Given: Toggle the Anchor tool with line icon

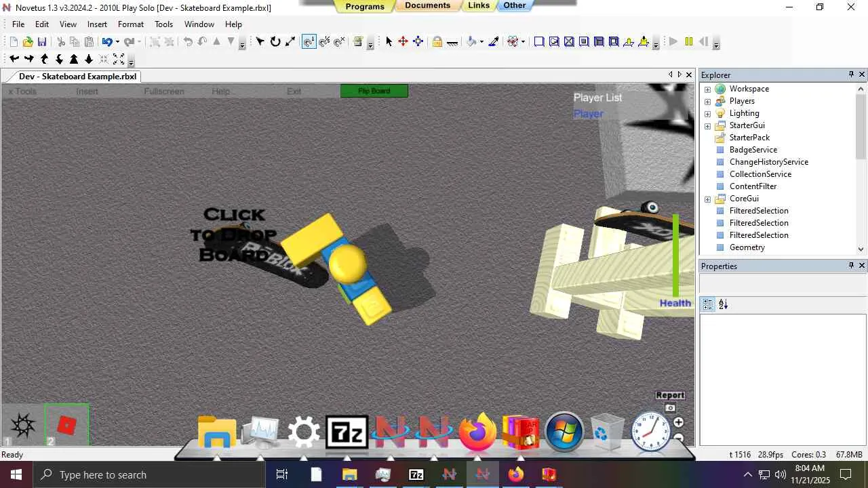Looking at the screenshot, I should (452, 42).
